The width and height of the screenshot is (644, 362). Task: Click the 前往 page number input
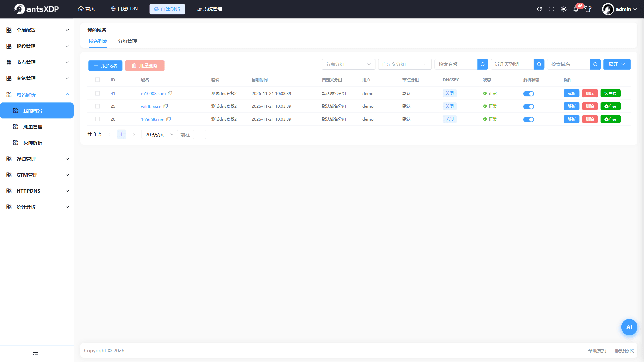(200, 134)
